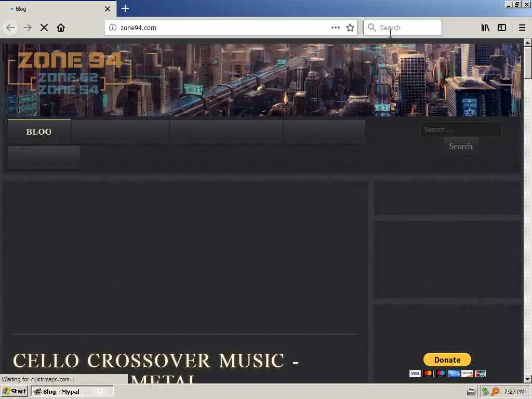This screenshot has height=399, width=532.
Task: Open Cello Crossover Music article heading
Action: 156,369
